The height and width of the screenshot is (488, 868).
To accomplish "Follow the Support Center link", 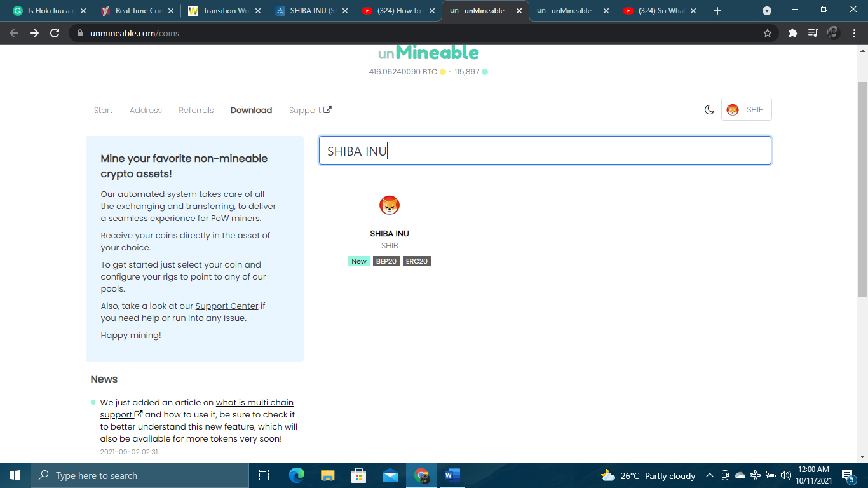I will tap(227, 306).
